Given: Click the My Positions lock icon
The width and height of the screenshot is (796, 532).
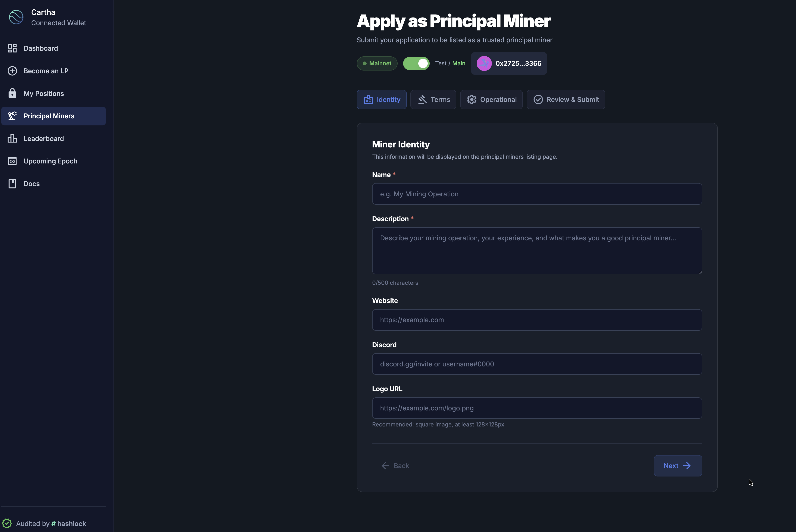Looking at the screenshot, I should click(x=13, y=93).
